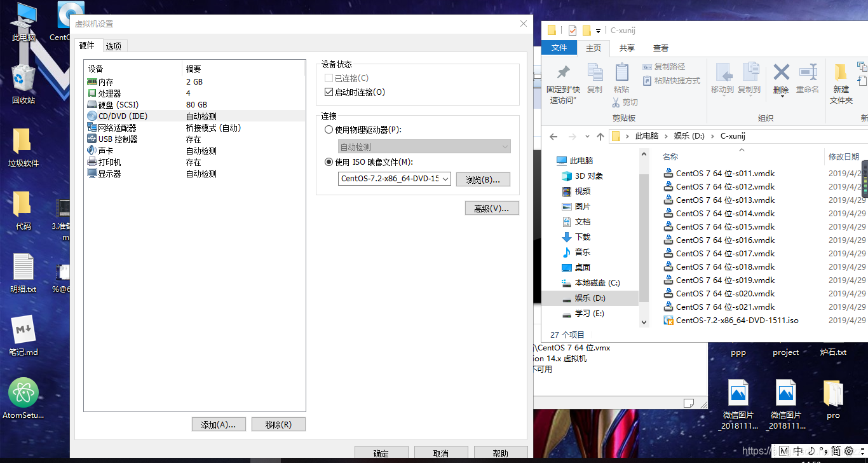Click the 高级(V)... advanced button

point(492,208)
